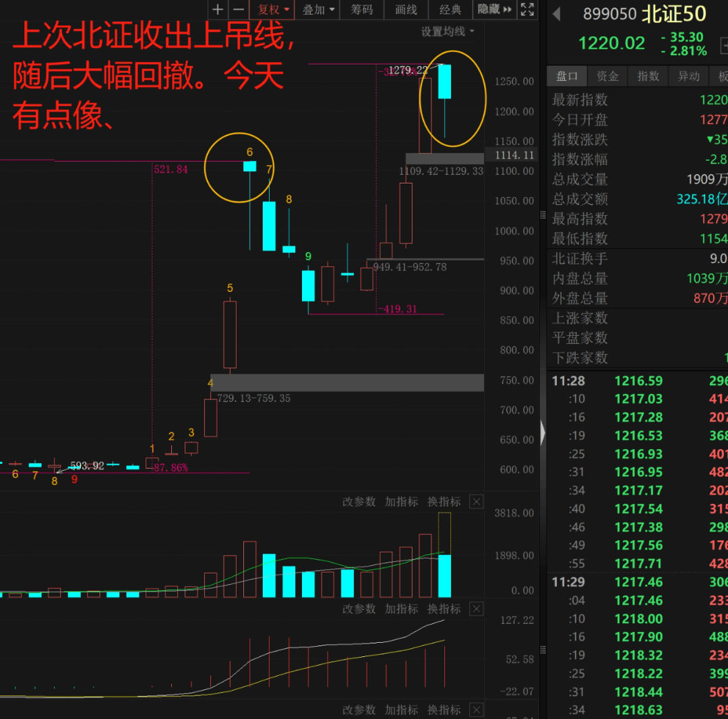This screenshot has height=719, width=728.
Task: Zoom out the chart with minus icon
Action: point(238,9)
